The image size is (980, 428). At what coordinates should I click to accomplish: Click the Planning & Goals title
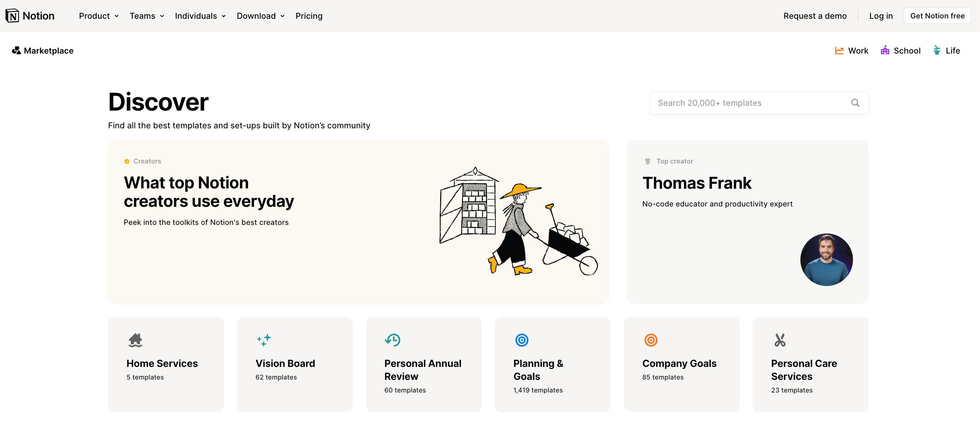click(538, 370)
